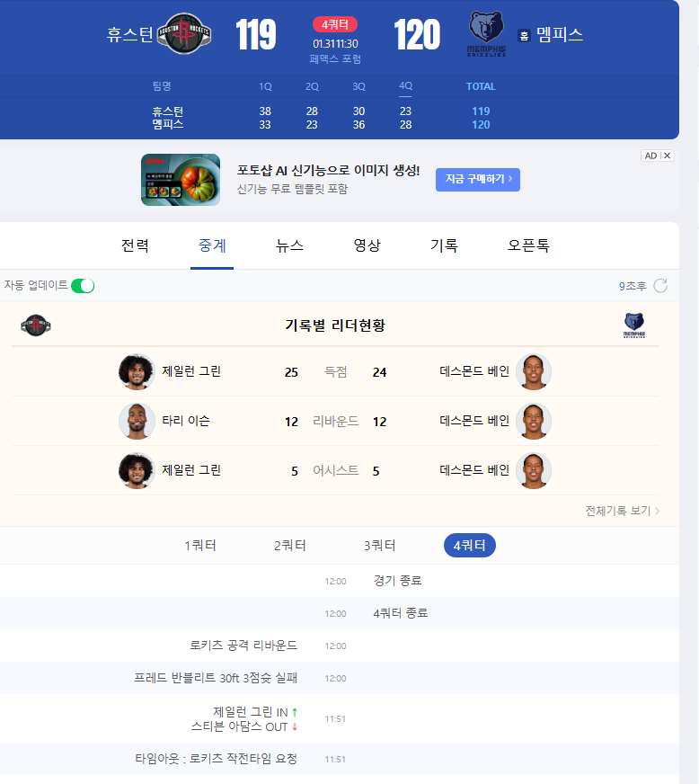Toggle the 자동 업데이트 switch off
The height and width of the screenshot is (784, 699).
[83, 286]
